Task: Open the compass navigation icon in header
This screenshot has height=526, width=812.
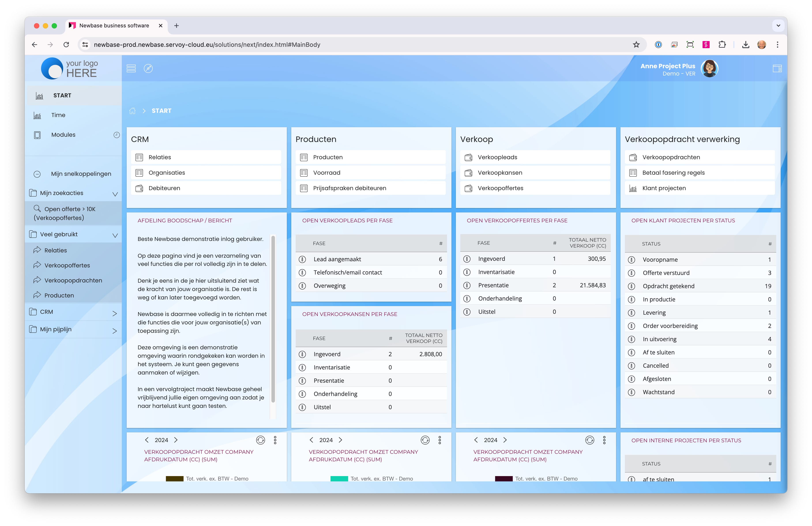Action: (x=148, y=69)
